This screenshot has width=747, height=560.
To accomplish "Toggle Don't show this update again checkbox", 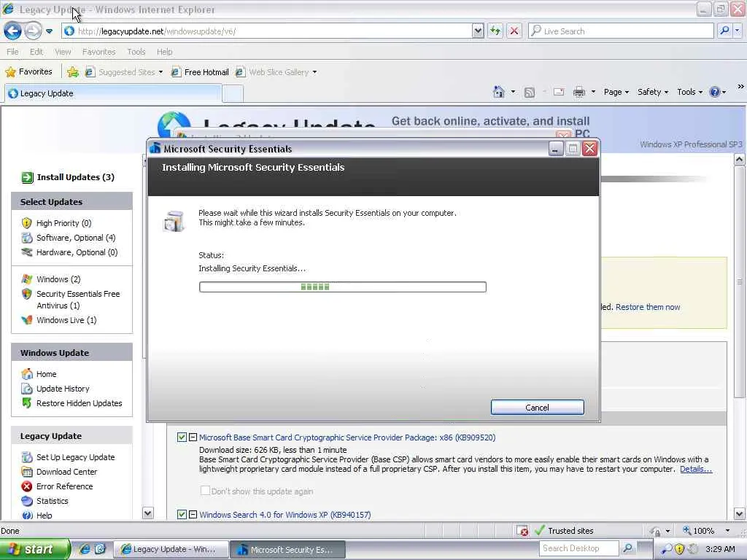I will click(x=205, y=491).
